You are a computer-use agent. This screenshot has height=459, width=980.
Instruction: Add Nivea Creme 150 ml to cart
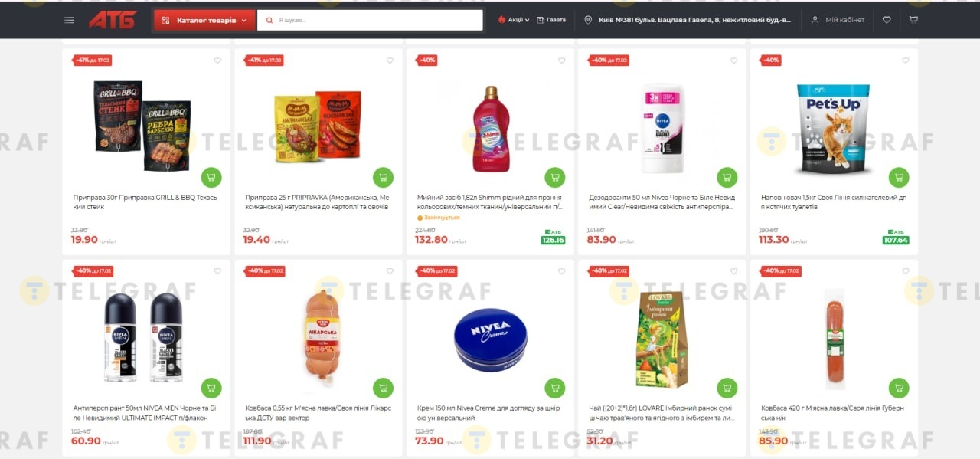click(555, 388)
